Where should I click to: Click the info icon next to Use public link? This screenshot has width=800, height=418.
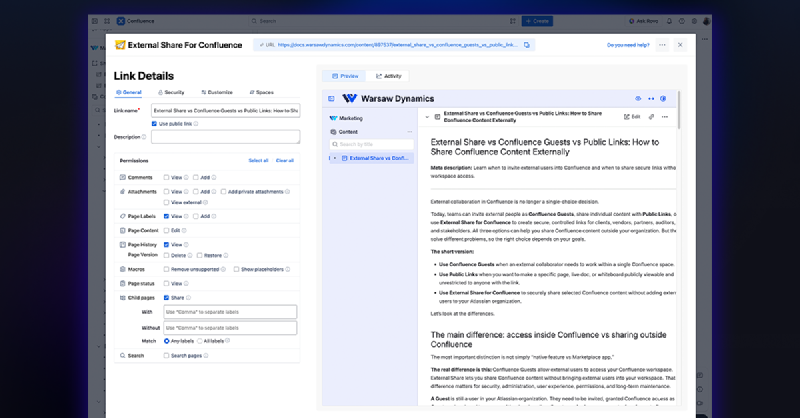(x=196, y=124)
